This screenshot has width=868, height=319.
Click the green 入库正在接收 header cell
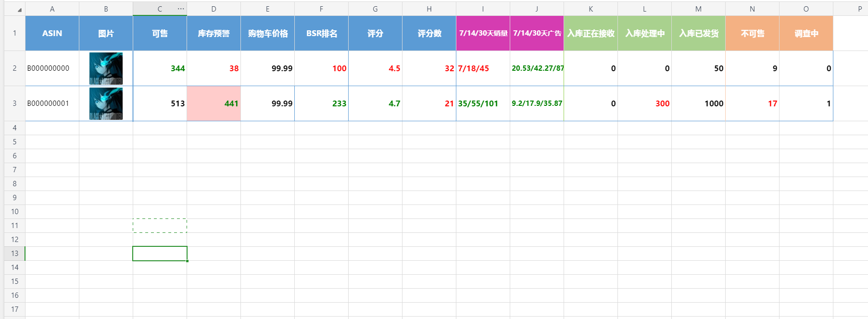pyautogui.click(x=591, y=33)
